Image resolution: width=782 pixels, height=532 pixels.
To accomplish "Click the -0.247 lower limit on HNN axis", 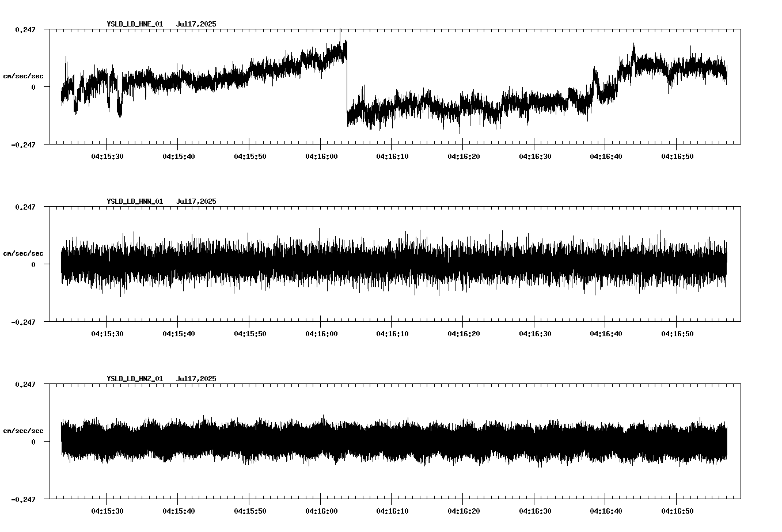I will pyautogui.click(x=23, y=322).
